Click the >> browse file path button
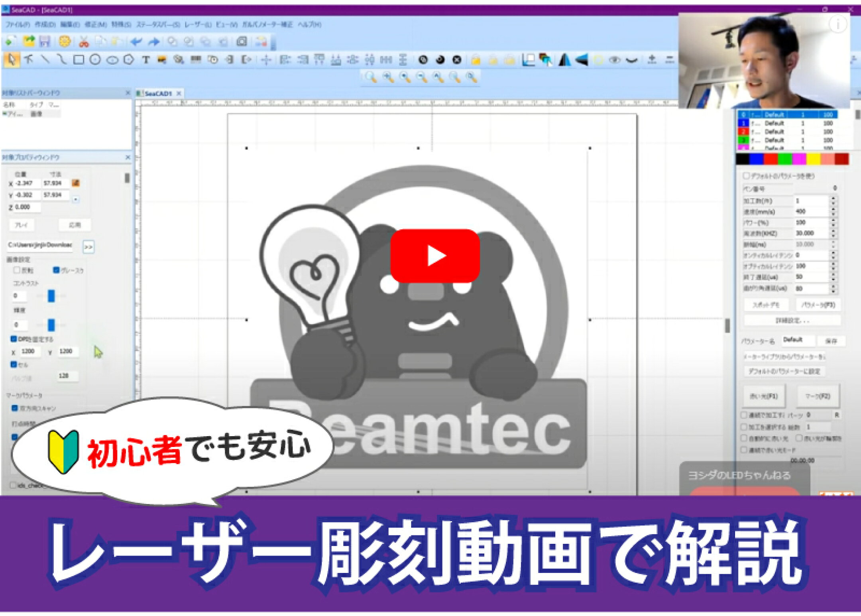 tap(88, 247)
